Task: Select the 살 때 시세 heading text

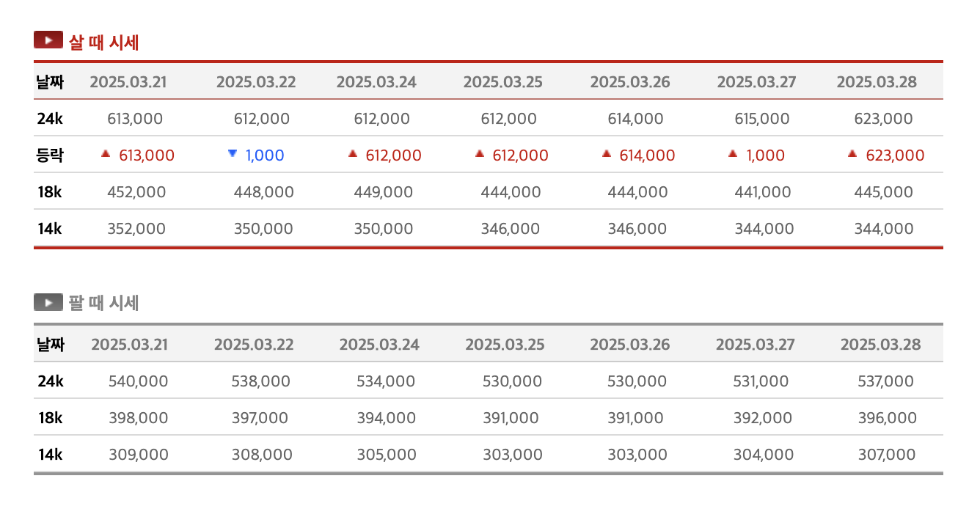Action: (103, 42)
